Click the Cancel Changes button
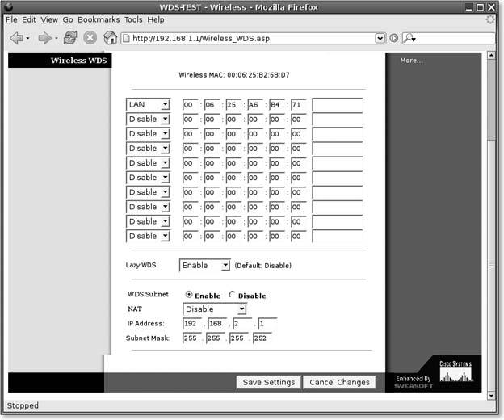Viewport: 504px width, 420px height. tap(339, 382)
